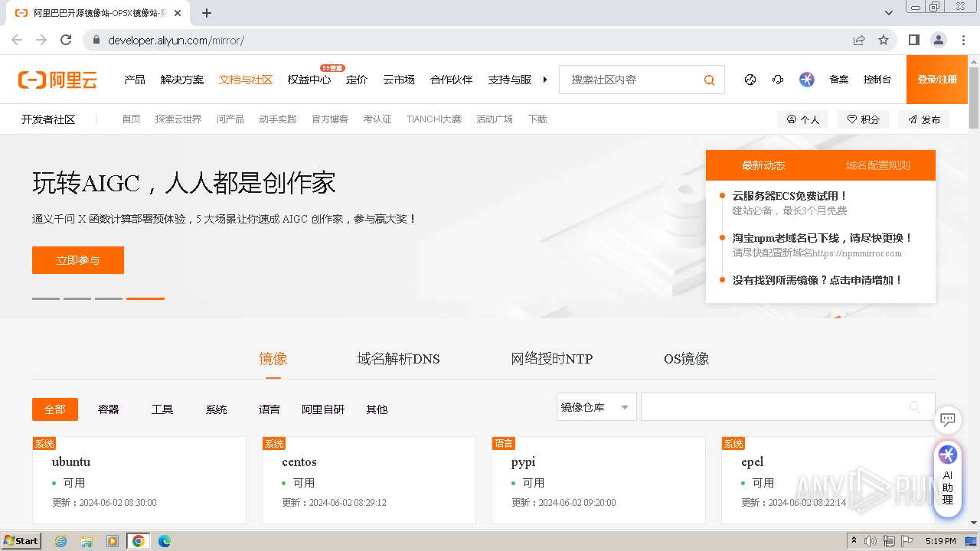Filter mirrors by 其他
This screenshot has width=980, height=551.
point(377,409)
